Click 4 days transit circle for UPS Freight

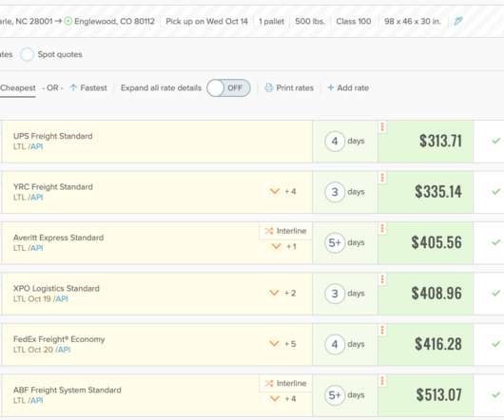335,141
